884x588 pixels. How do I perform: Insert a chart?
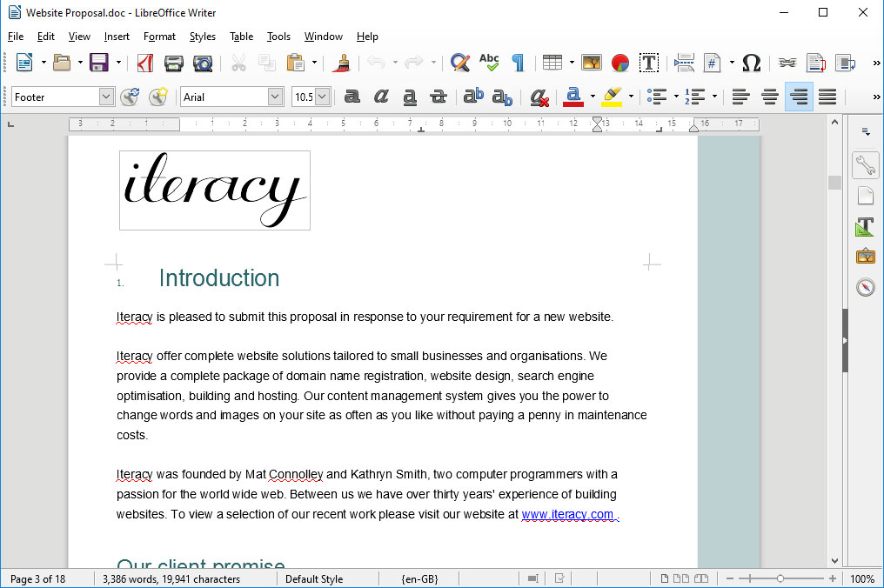click(620, 62)
